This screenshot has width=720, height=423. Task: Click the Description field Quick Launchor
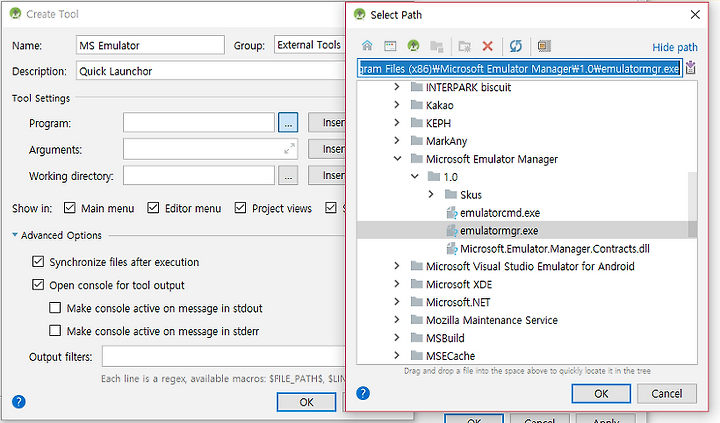(211, 71)
